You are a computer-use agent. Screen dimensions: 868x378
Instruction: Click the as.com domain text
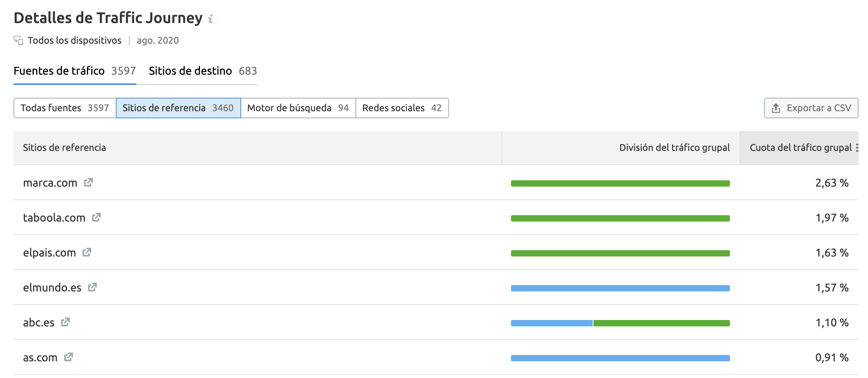click(40, 358)
